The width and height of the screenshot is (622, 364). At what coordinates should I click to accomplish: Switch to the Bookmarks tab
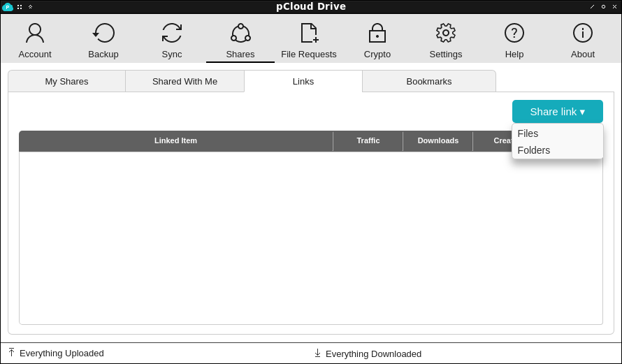click(x=429, y=81)
